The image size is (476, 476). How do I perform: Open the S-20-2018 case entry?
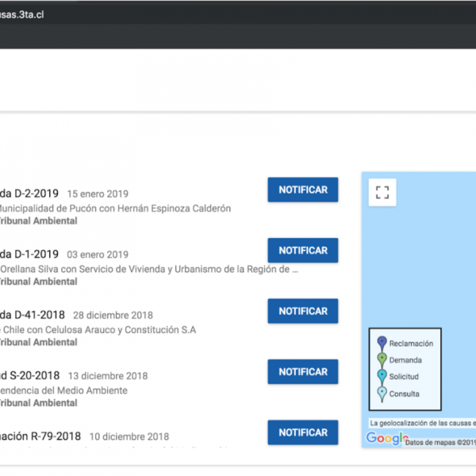30,375
